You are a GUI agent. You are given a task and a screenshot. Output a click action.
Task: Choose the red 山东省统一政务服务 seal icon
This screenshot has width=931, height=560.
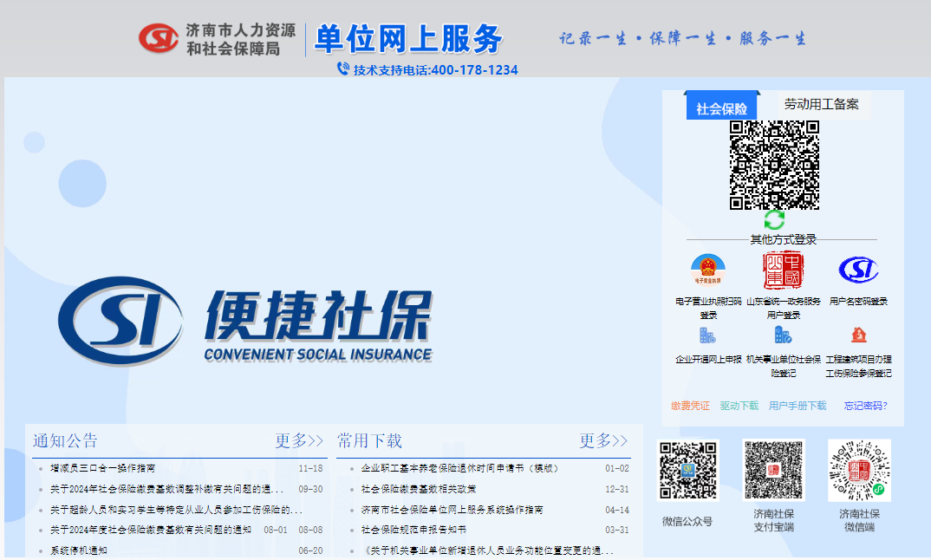(x=783, y=270)
